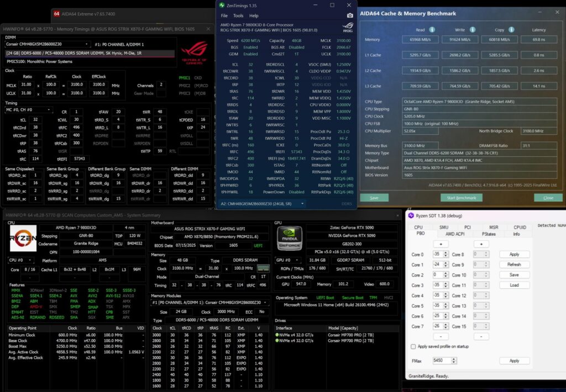
Task: Open the Memory Modules #1 P0 CHANNEL dropdown
Action: (x=209, y=302)
